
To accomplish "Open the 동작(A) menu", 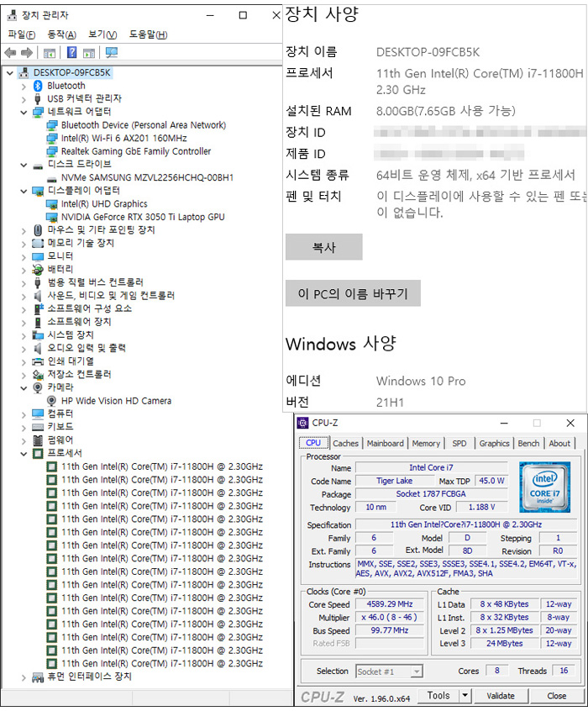I will point(61,34).
